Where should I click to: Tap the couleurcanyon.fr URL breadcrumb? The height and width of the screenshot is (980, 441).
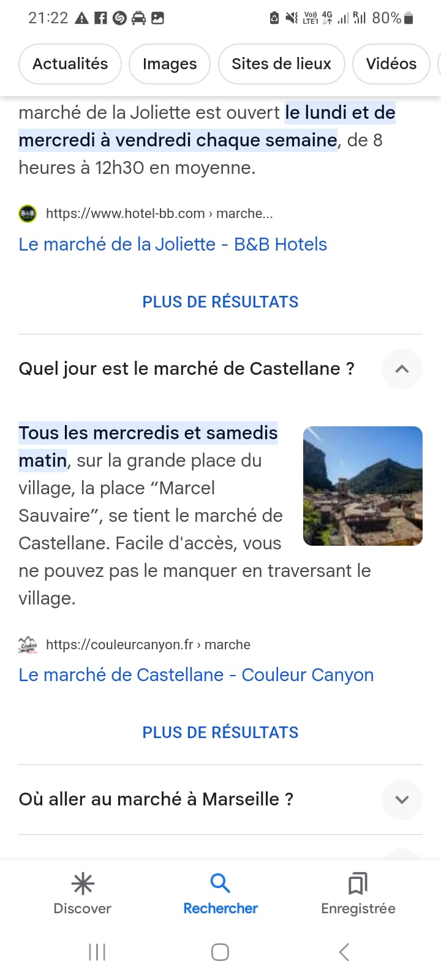pyautogui.click(x=148, y=645)
